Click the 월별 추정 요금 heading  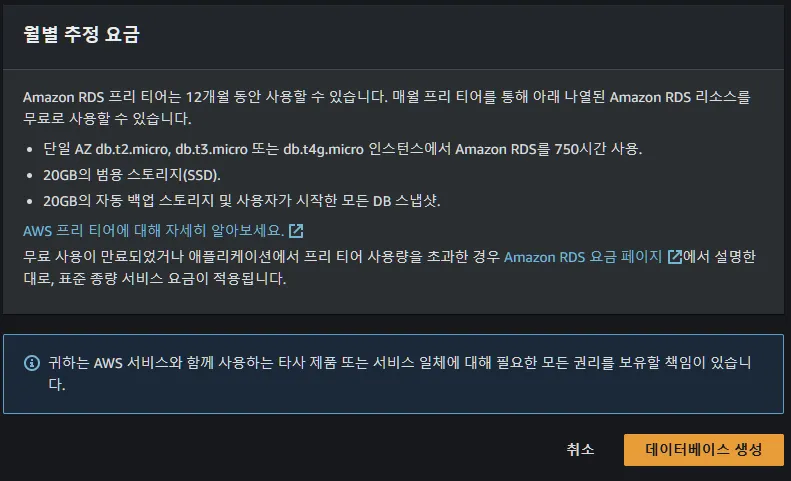click(81, 35)
